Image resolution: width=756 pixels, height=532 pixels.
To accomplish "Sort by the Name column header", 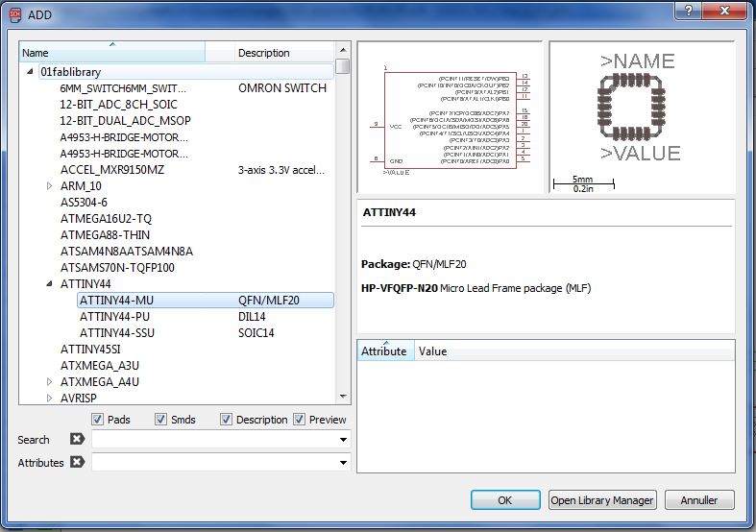I will click(112, 53).
